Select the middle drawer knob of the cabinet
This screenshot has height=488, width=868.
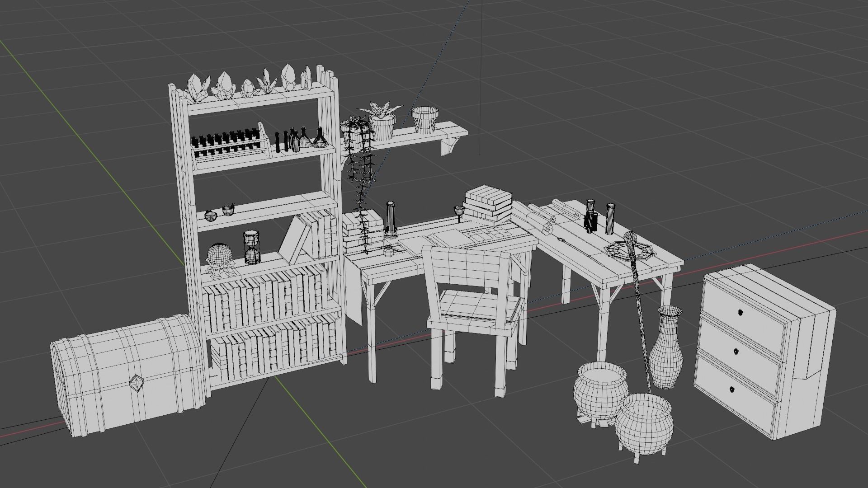tap(736, 351)
